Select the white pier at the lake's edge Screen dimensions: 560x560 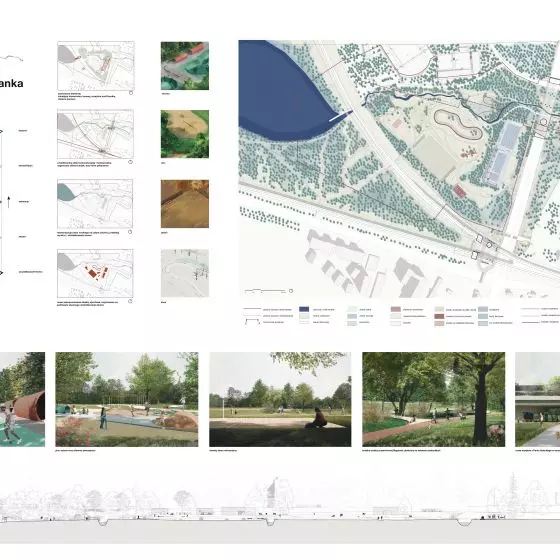(x=340, y=116)
